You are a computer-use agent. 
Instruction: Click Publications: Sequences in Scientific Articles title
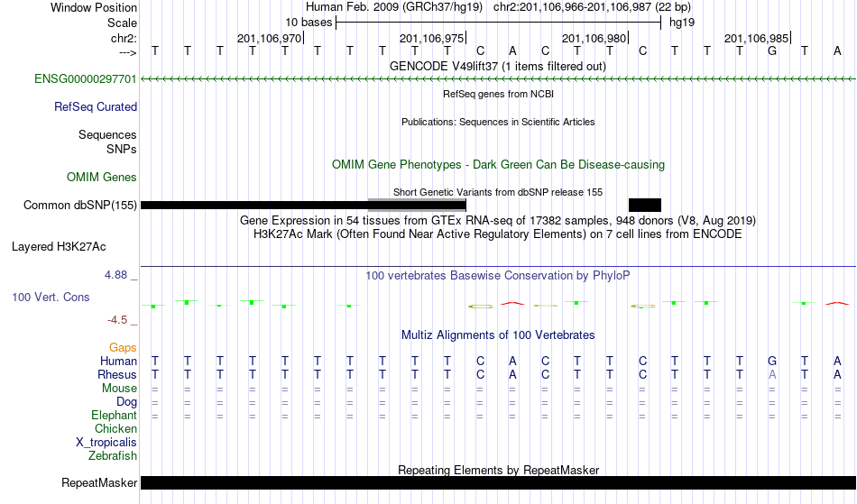point(498,122)
